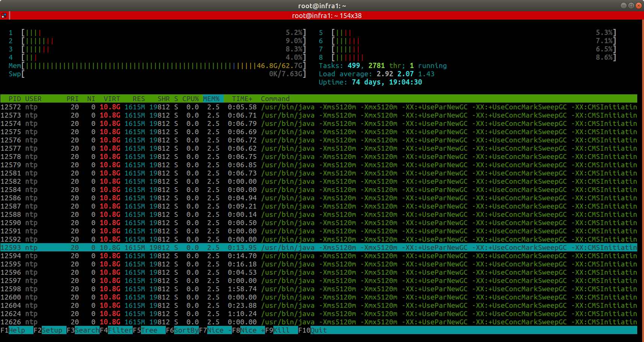Select process row with PID 12572
The width and height of the screenshot is (644, 342).
pyautogui.click(x=319, y=107)
